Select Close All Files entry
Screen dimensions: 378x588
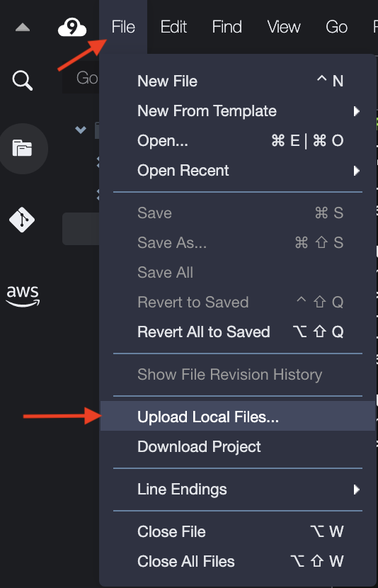[238, 561]
